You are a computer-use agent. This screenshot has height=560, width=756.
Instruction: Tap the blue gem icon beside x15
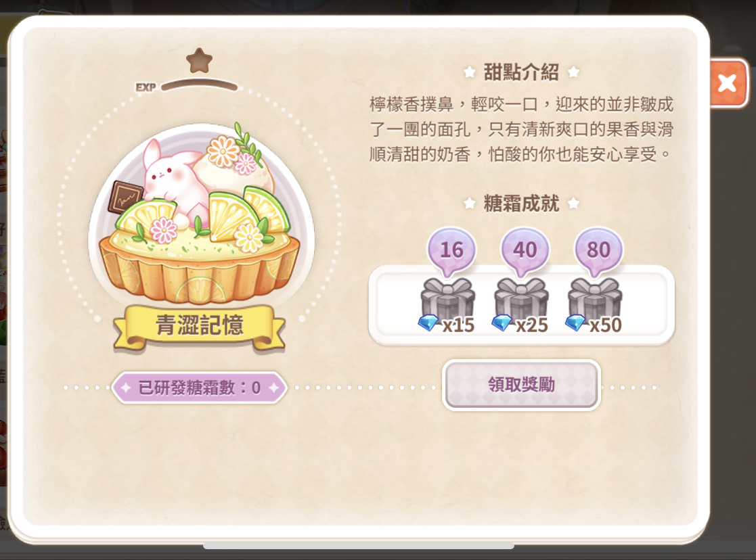tap(428, 322)
